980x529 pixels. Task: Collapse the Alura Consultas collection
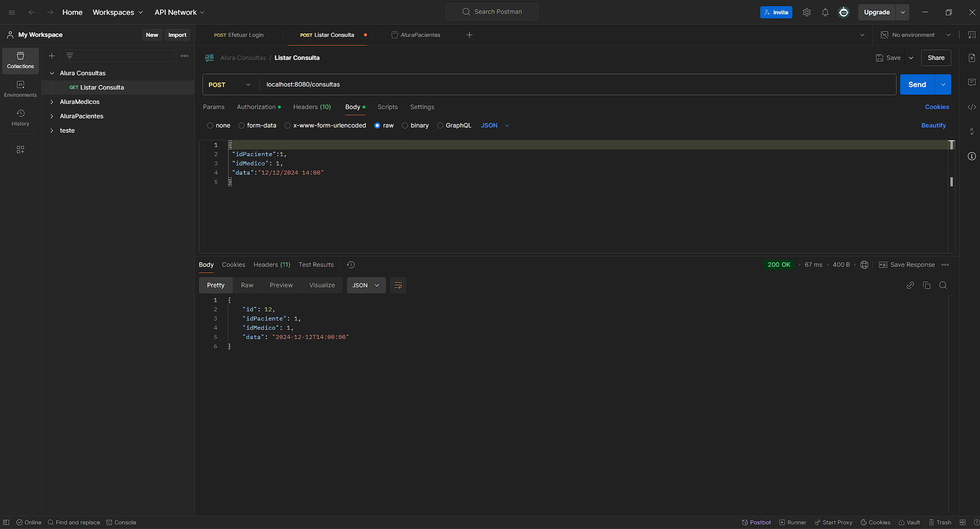tap(52, 73)
